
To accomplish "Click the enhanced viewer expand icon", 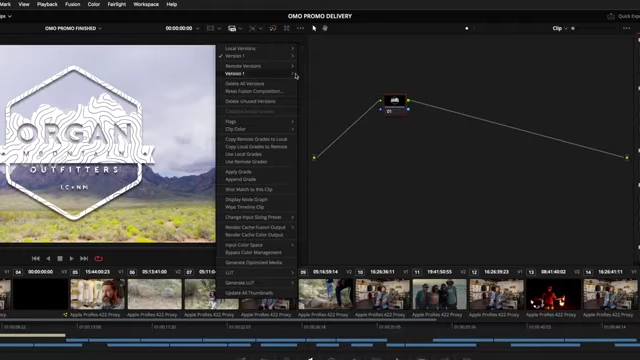I will pos(287,29).
